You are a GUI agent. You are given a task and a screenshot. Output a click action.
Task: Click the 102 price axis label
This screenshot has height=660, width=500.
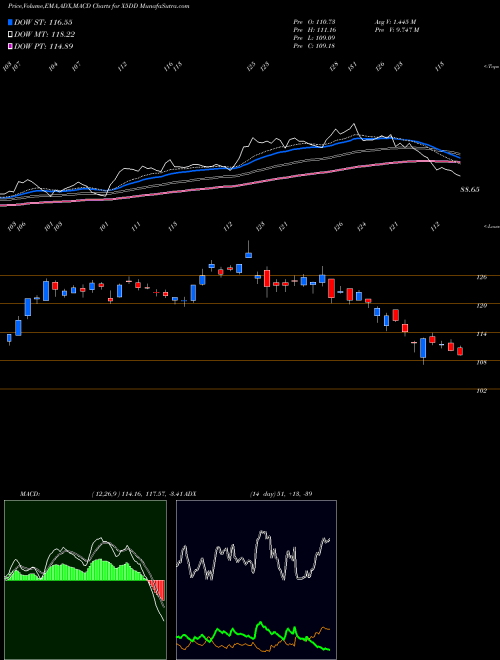pyautogui.click(x=481, y=391)
